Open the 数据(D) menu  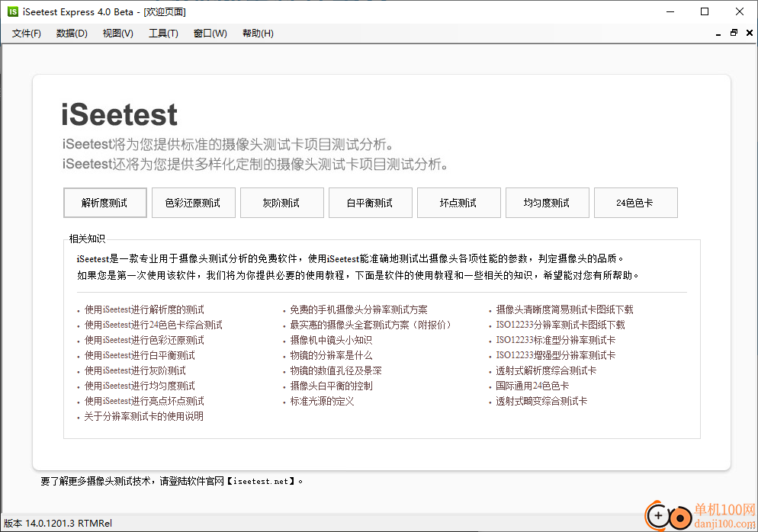coord(72,34)
